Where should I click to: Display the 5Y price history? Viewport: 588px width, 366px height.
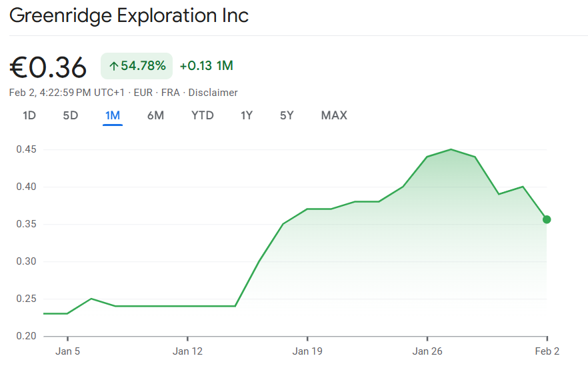tap(287, 115)
